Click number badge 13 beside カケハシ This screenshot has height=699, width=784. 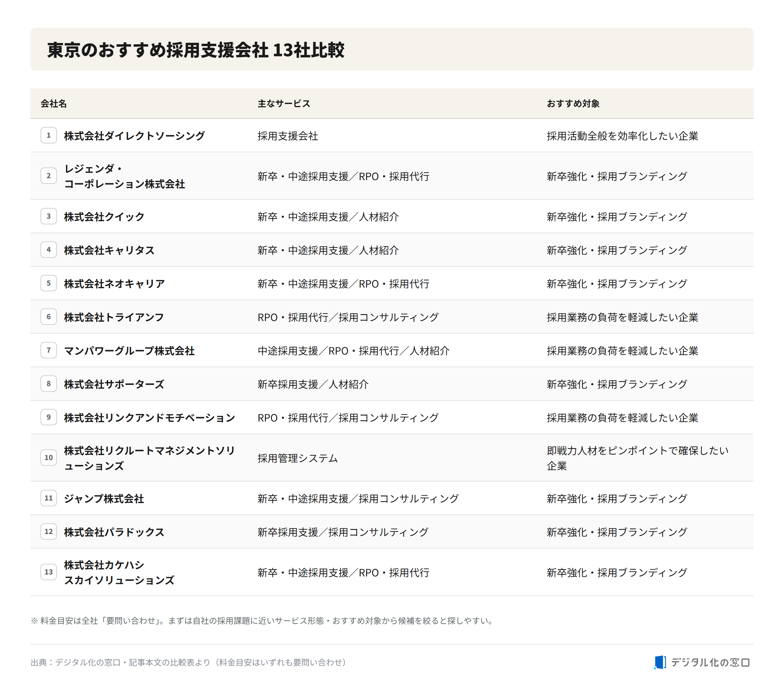pos(48,572)
